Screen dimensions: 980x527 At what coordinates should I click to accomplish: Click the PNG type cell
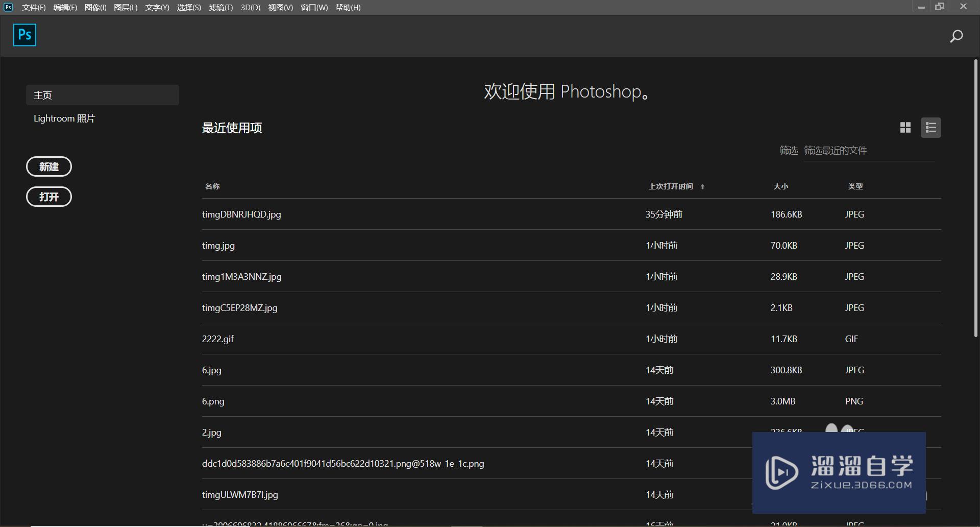[854, 401]
